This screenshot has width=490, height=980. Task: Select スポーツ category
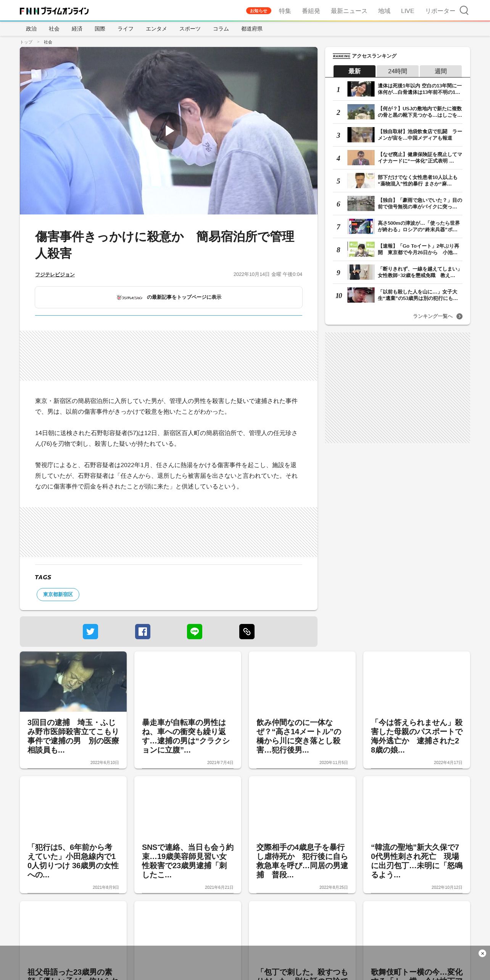[x=190, y=29]
